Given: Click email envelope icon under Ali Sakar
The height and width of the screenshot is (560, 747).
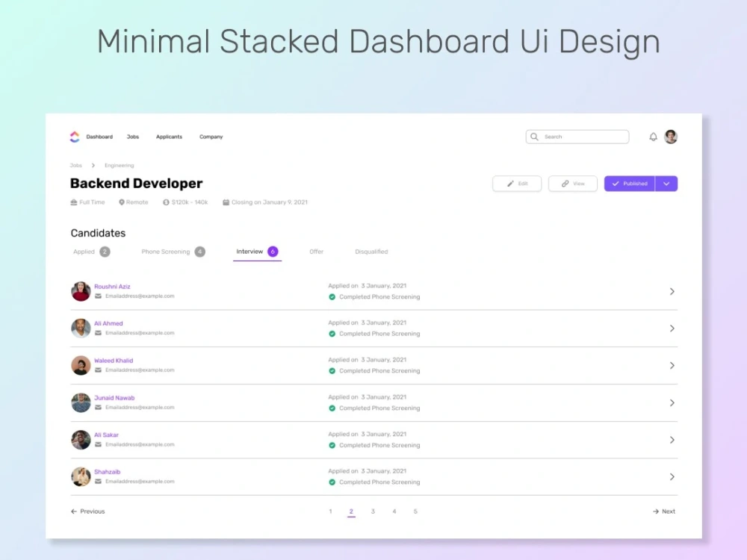Looking at the screenshot, I should (x=98, y=445).
